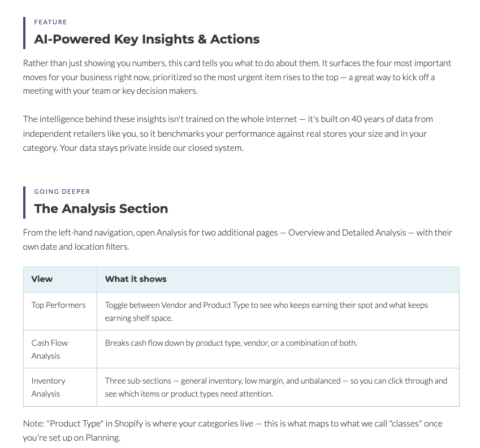The image size is (480, 448).
Task: Click the purple accent bar beside Feature heading
Action: pos(24,33)
